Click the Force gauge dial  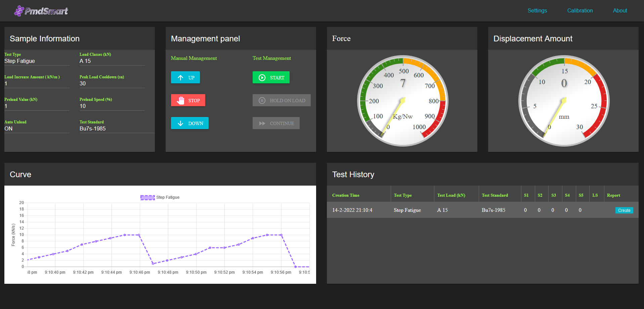pyautogui.click(x=402, y=101)
